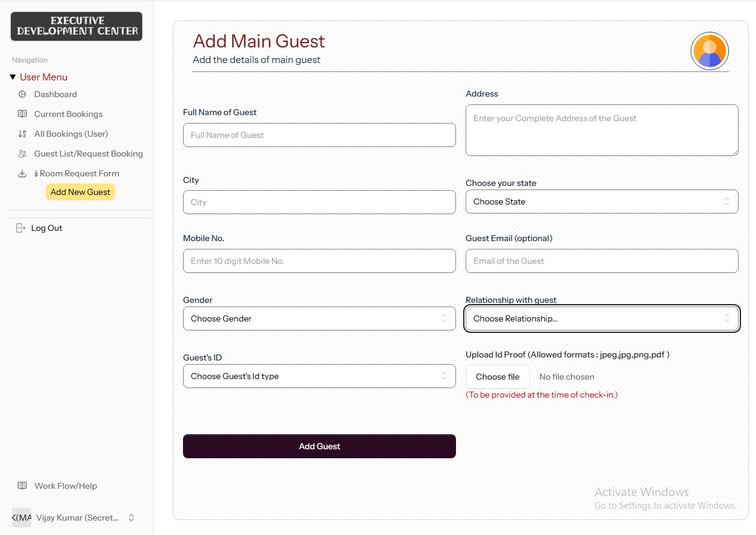The image size is (756, 535).
Task: Click into the Address text area
Action: 601,130
